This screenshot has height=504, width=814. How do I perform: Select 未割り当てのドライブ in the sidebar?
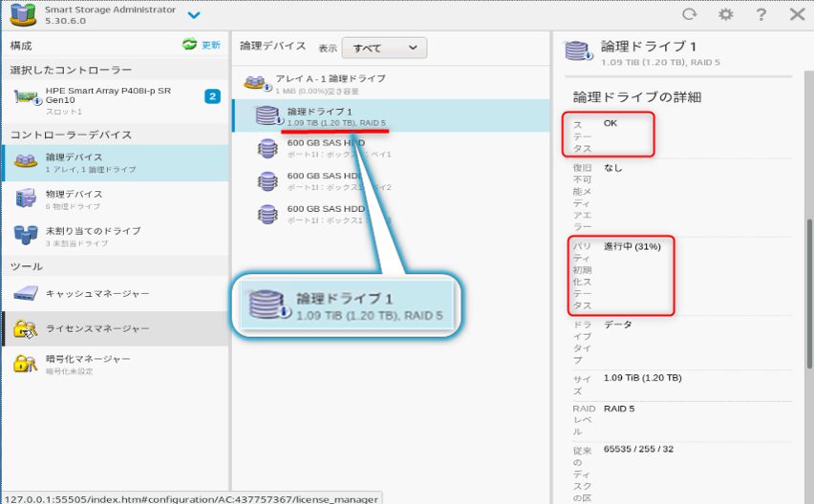click(116, 236)
